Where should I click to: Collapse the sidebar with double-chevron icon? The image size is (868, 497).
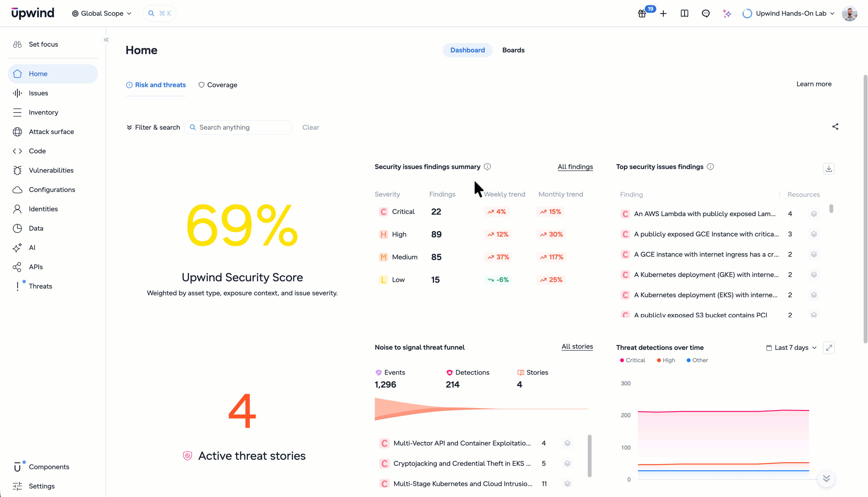click(107, 40)
